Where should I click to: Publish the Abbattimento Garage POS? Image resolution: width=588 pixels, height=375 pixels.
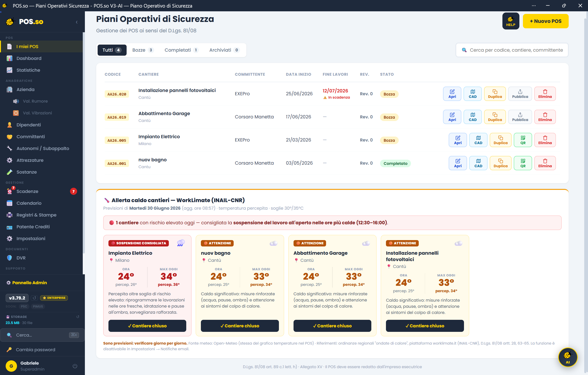pyautogui.click(x=520, y=117)
